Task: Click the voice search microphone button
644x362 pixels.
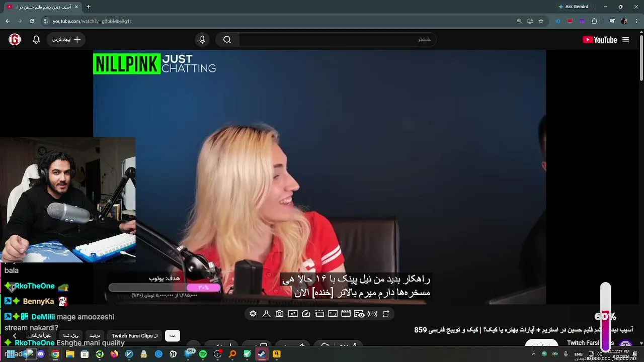Action: pyautogui.click(x=202, y=40)
